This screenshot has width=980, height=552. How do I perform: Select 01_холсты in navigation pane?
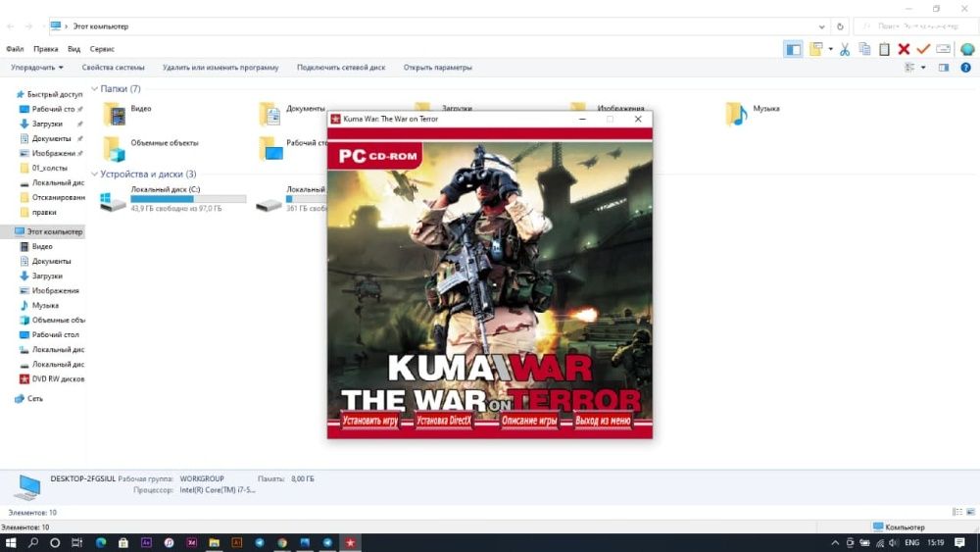click(x=44, y=169)
